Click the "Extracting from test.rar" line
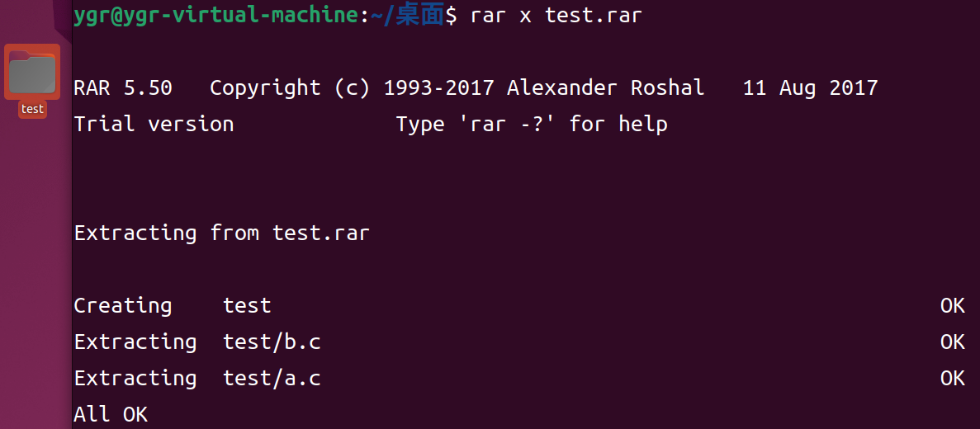980x429 pixels. 222,233
